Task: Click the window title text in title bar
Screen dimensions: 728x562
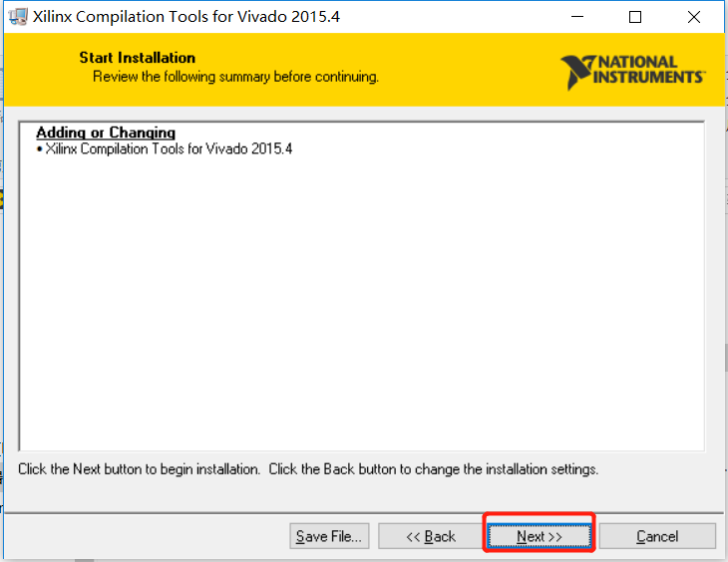Action: tap(186, 17)
